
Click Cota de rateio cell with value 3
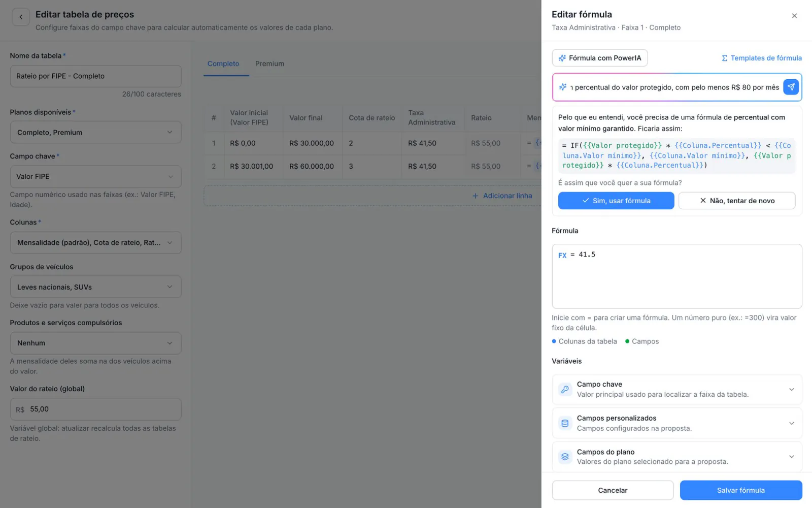pos(372,166)
